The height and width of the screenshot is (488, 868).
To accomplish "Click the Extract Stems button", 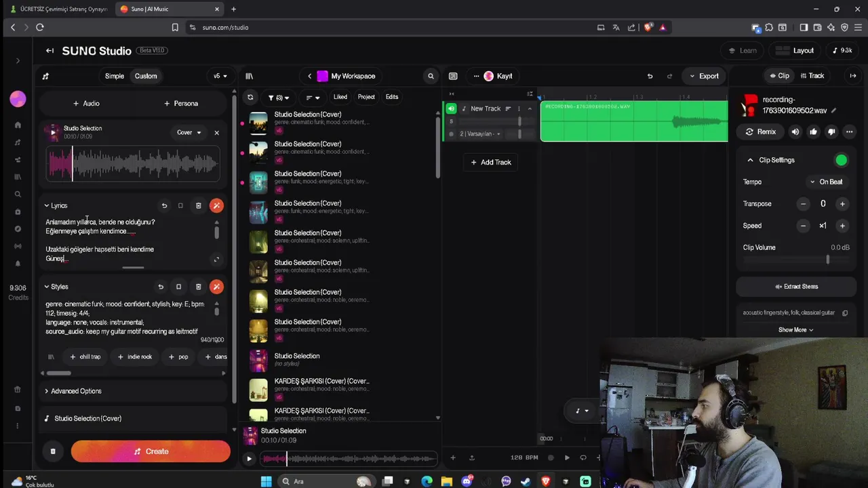I will point(796,287).
